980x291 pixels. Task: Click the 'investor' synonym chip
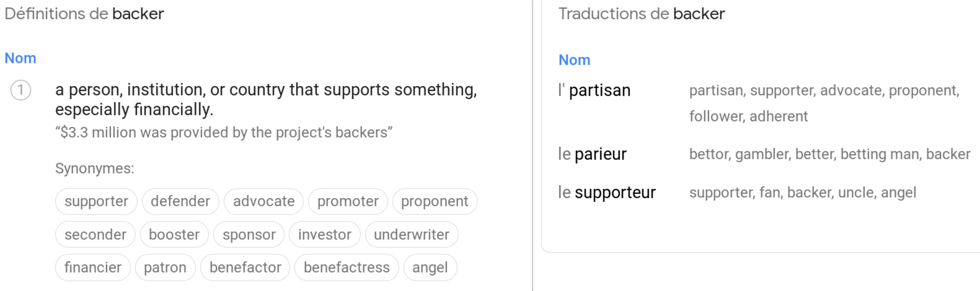pyautogui.click(x=325, y=234)
